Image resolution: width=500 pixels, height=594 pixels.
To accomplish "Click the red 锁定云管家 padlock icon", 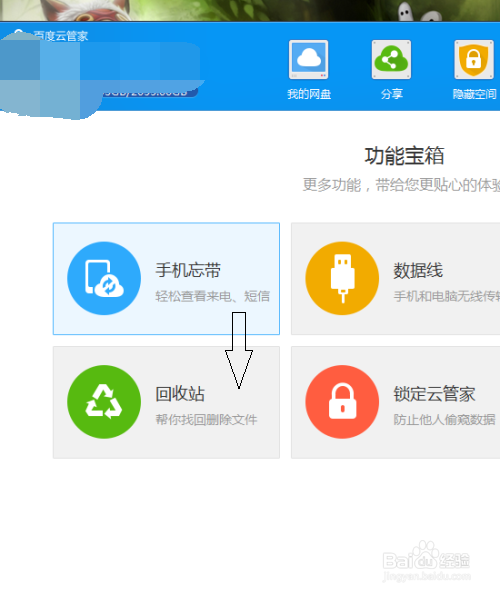I will click(x=342, y=402).
